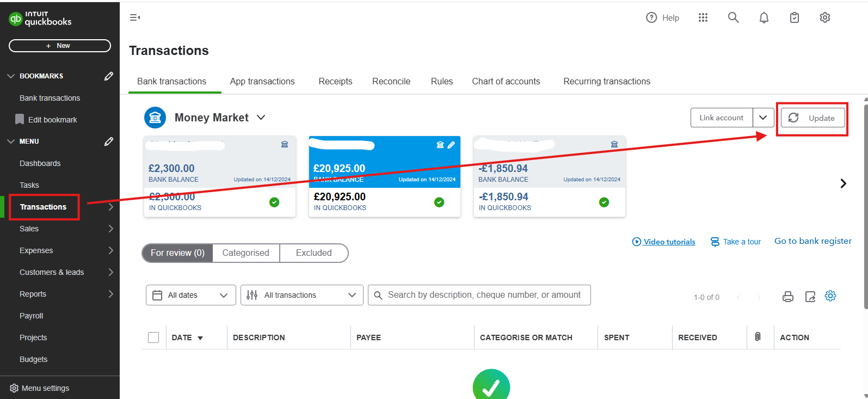Open the Chart of accounts tab
Viewport: 868px width, 399px height.
pos(506,81)
